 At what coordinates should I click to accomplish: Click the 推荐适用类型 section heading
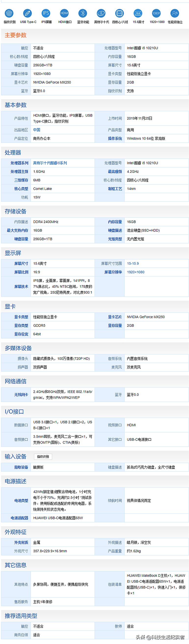[x=21, y=616]
